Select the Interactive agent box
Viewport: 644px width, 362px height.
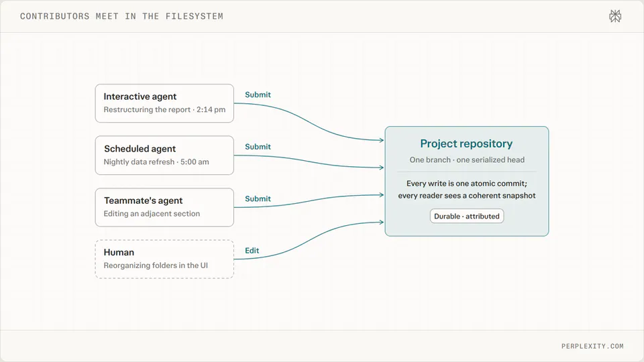pos(164,103)
